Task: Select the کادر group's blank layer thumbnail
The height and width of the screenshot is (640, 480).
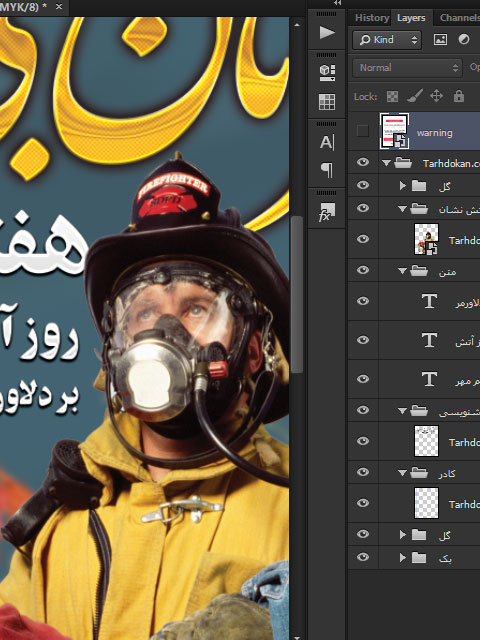Action: (427, 504)
